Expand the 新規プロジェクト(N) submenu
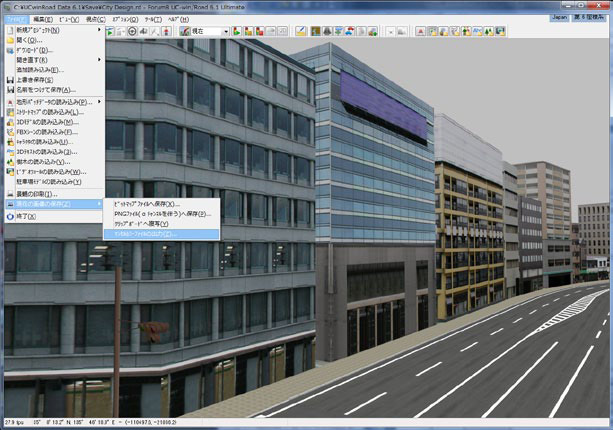 (54, 30)
